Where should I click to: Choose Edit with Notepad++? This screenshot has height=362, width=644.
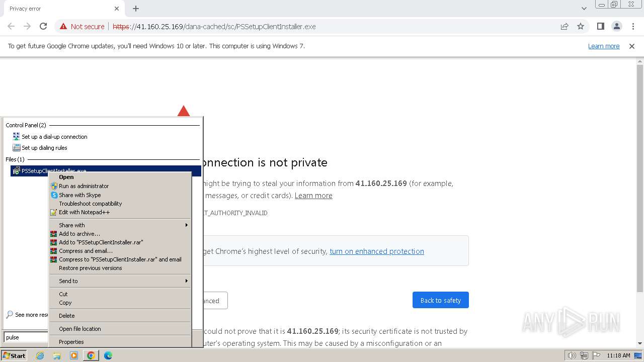pos(120,212)
